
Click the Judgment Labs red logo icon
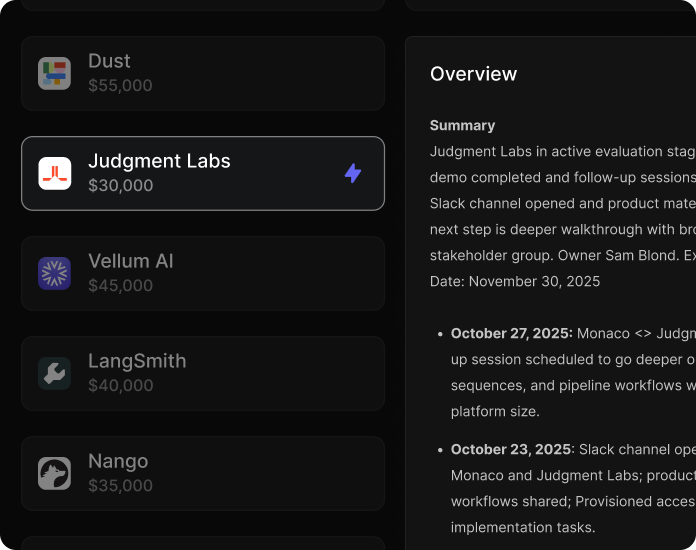[54, 173]
